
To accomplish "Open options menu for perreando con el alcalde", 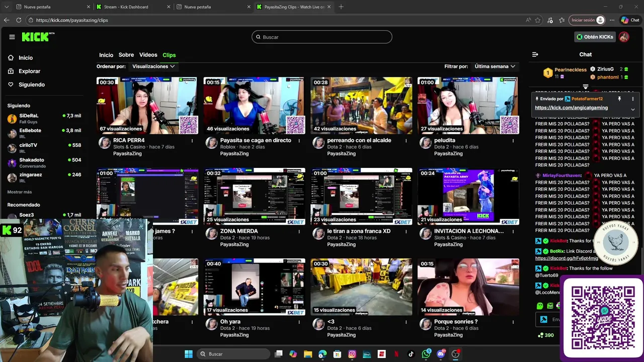I will [406, 141].
